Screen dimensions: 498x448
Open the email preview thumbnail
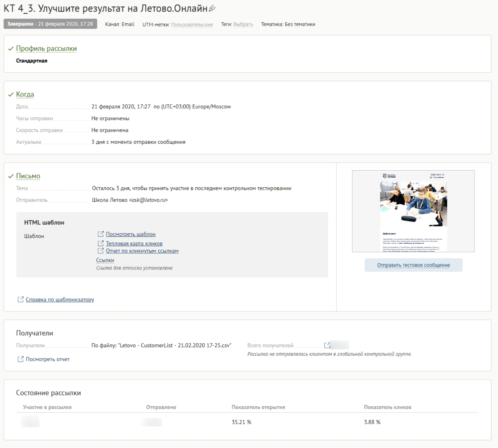click(413, 211)
